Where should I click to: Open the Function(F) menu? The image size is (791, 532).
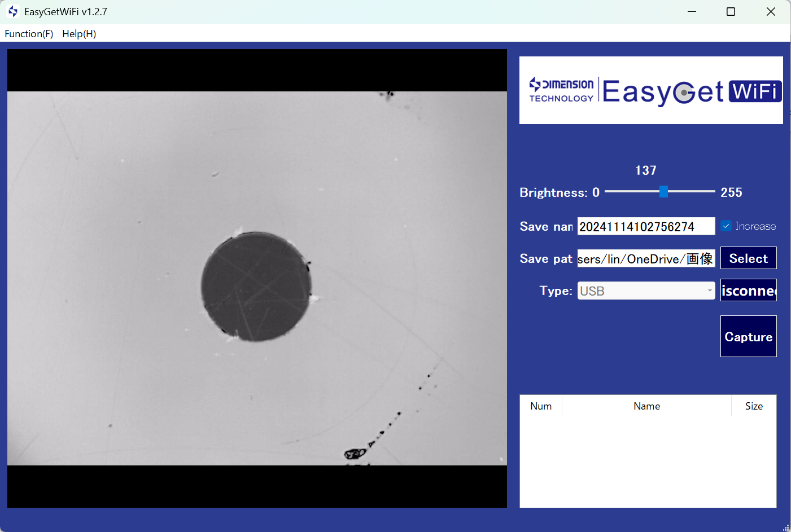click(x=29, y=34)
